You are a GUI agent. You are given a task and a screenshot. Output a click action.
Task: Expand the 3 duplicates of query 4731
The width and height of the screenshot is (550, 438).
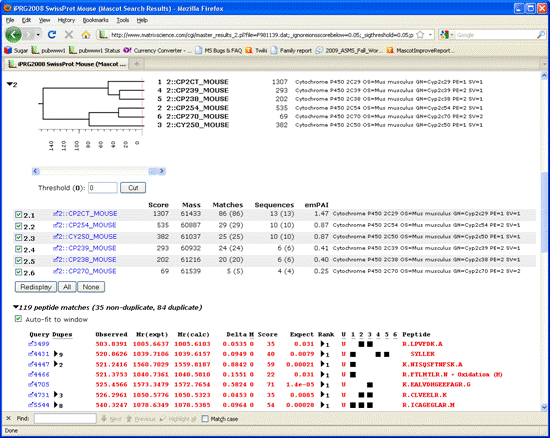[x=56, y=395]
